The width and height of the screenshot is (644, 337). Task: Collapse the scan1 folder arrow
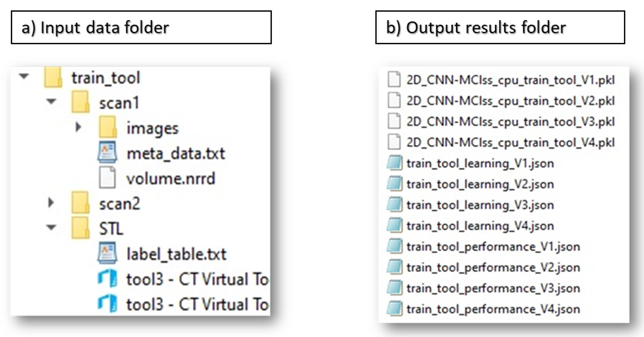pyautogui.click(x=52, y=101)
